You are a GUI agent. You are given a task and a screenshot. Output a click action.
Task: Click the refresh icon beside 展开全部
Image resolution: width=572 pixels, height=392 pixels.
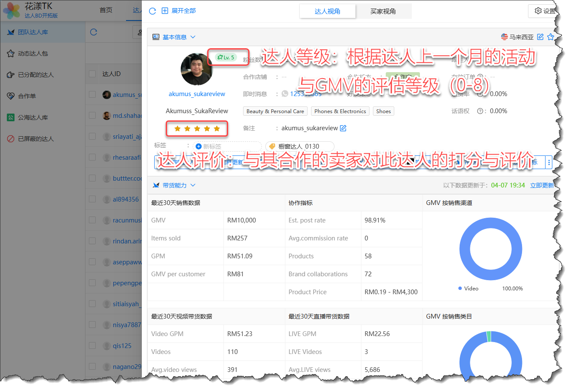[x=152, y=11]
